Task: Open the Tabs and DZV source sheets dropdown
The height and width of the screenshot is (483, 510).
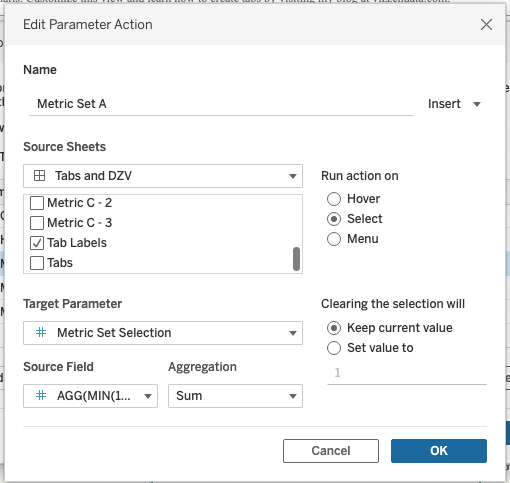Action: (x=163, y=176)
